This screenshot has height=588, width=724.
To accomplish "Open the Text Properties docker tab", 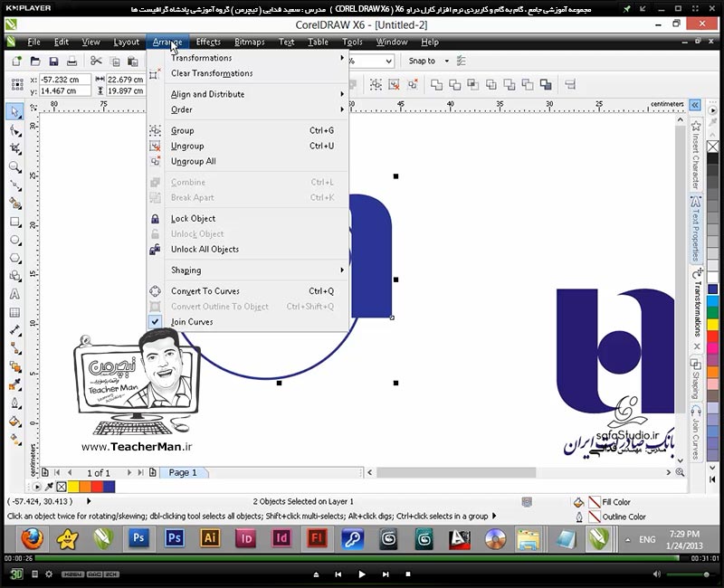I will coord(696,230).
